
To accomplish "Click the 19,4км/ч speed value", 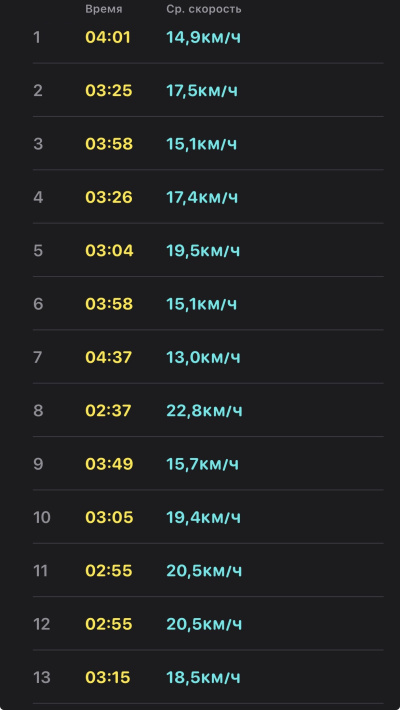I will pyautogui.click(x=203, y=518).
